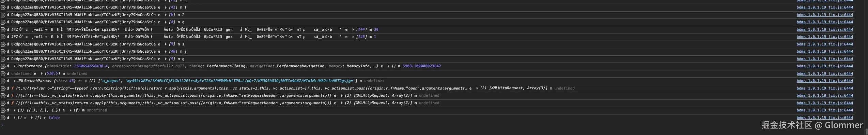Screen dimensions: 868x135
Task: Click the log icon of the Performance row
Action: 3,66
